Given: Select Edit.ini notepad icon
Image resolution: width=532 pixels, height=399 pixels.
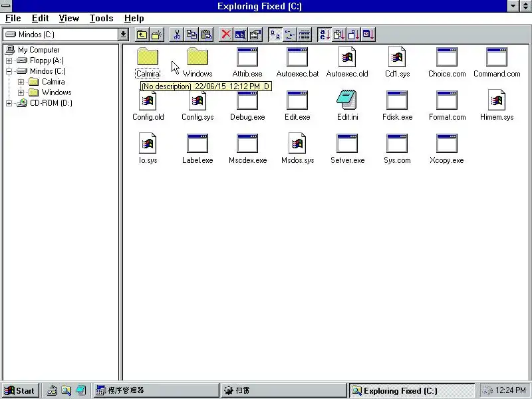Looking at the screenshot, I should pyautogui.click(x=346, y=100).
